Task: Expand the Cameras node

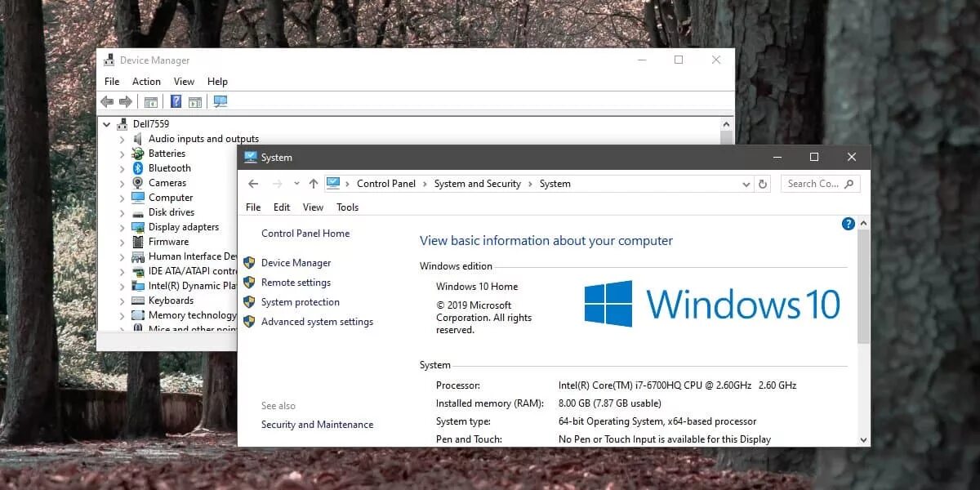Action: click(122, 183)
